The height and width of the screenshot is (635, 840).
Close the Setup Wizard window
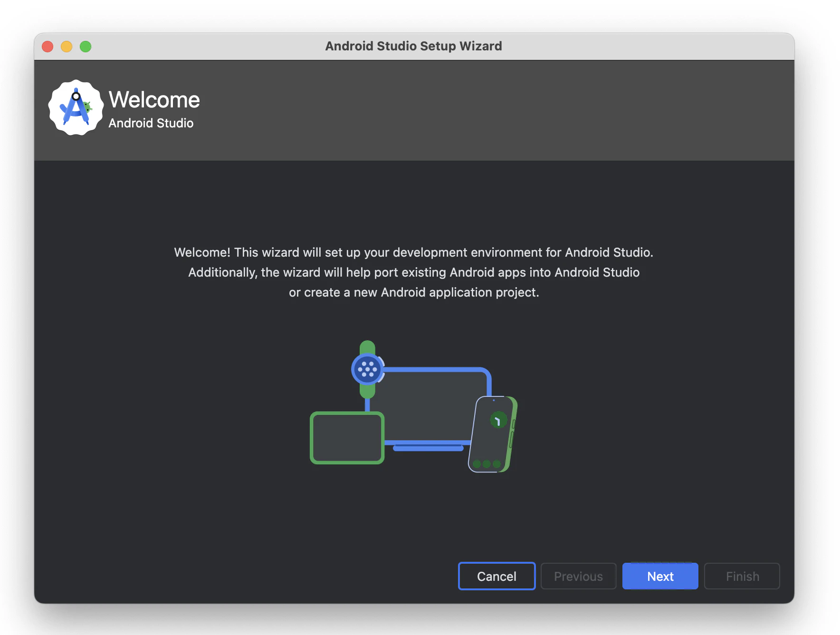tap(48, 47)
